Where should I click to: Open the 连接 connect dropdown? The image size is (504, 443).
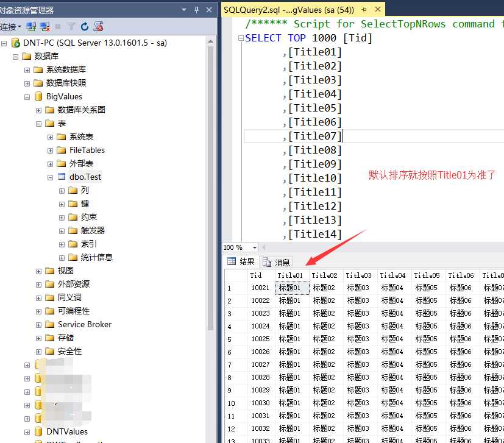point(10,27)
